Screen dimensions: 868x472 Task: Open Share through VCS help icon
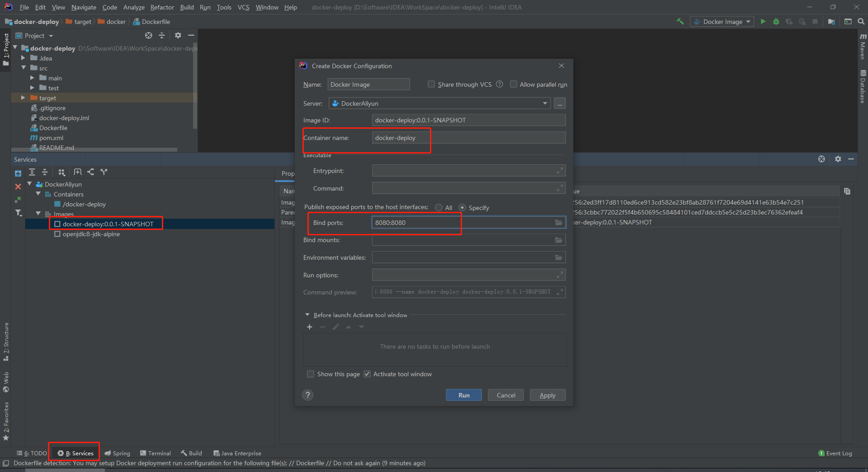pos(500,84)
